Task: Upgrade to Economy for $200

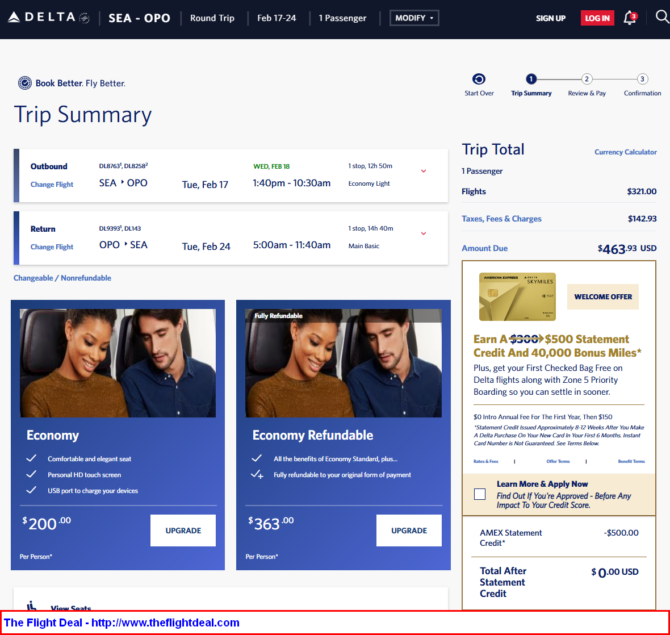Action: tap(182, 530)
